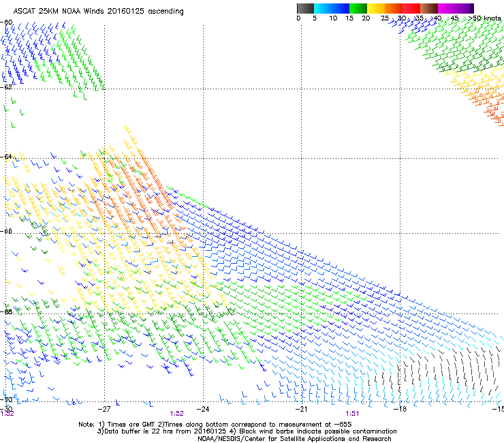Click the -62 latitude axis label

[6, 87]
